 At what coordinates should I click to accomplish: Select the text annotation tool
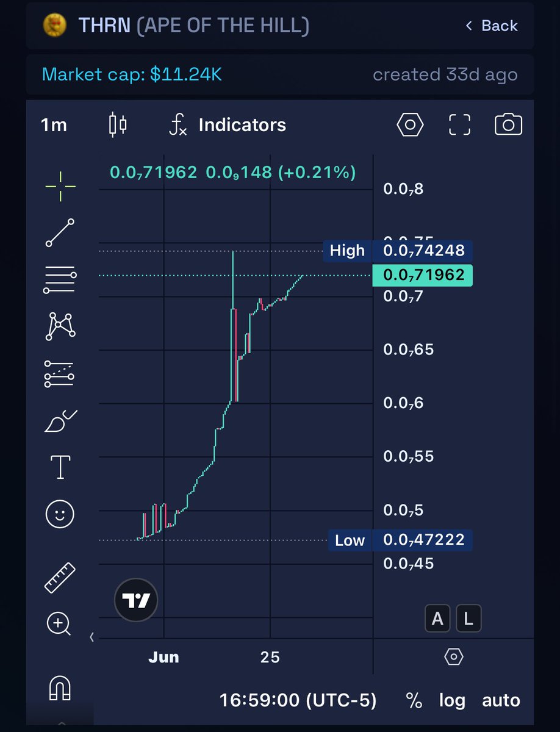pyautogui.click(x=60, y=467)
